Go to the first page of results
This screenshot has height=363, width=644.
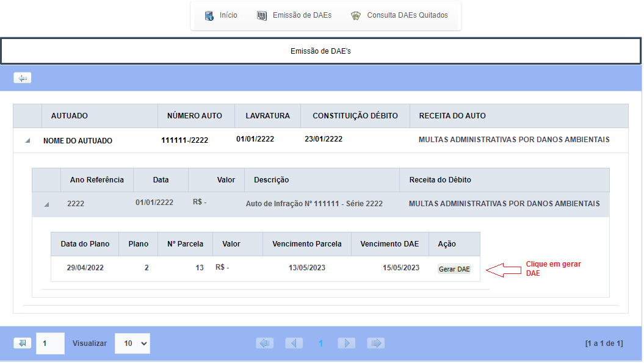(265, 343)
